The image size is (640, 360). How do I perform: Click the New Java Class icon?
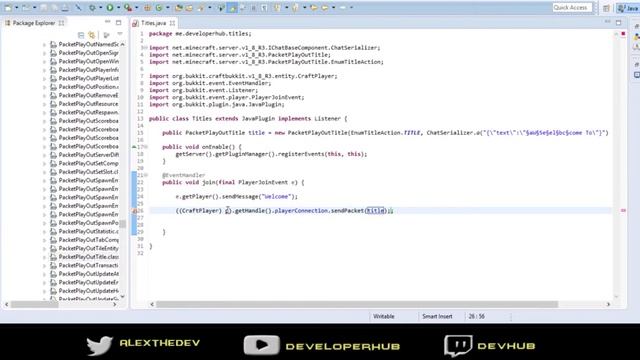(x=159, y=8)
